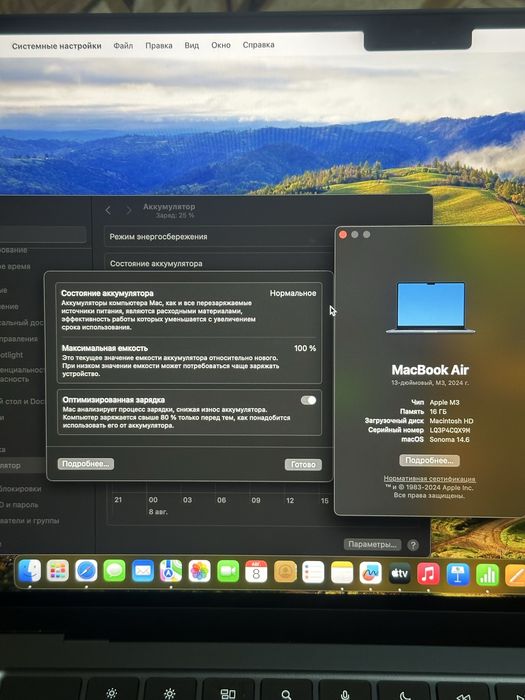Click the MacBook Air laptop image
Image resolution: width=525 pixels, height=700 pixels.
pyautogui.click(x=431, y=308)
